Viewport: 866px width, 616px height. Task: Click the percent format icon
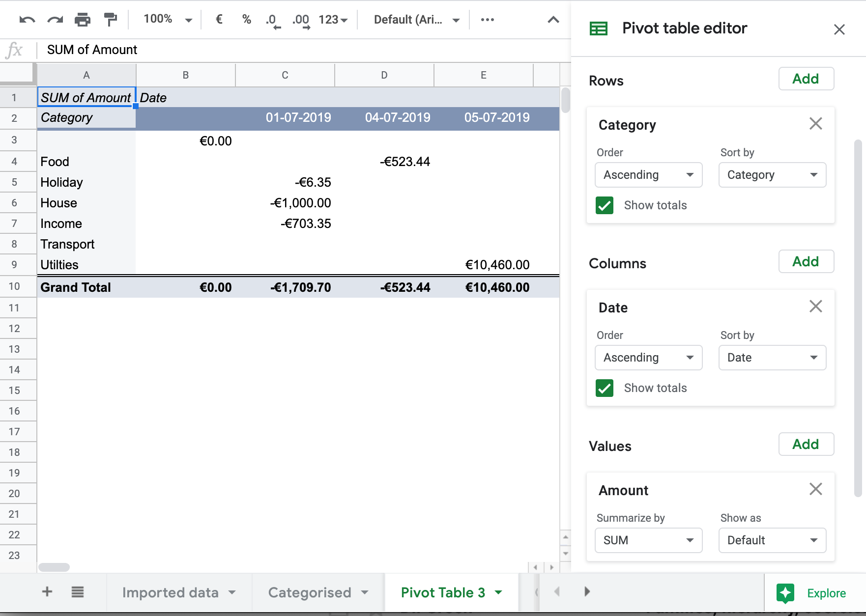coord(246,20)
